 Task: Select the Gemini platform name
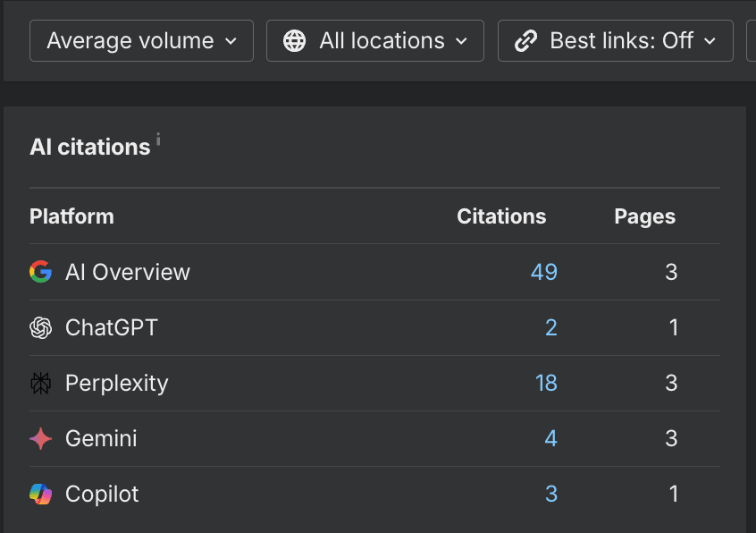click(x=101, y=438)
